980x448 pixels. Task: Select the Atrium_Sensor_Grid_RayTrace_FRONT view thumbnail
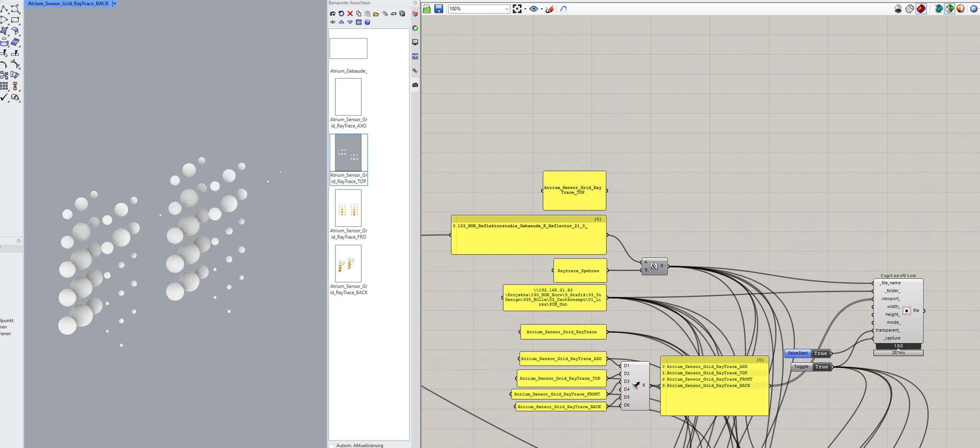click(x=348, y=208)
